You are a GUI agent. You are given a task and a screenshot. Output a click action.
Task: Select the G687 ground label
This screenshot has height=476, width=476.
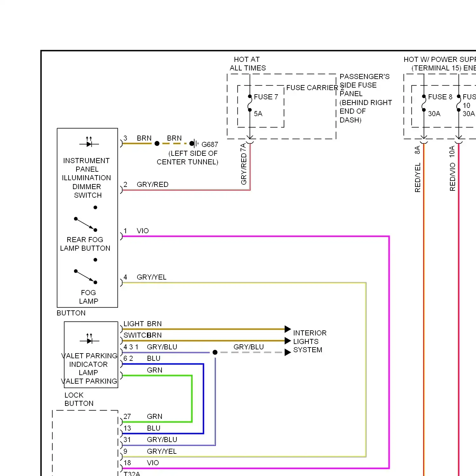[x=210, y=144]
